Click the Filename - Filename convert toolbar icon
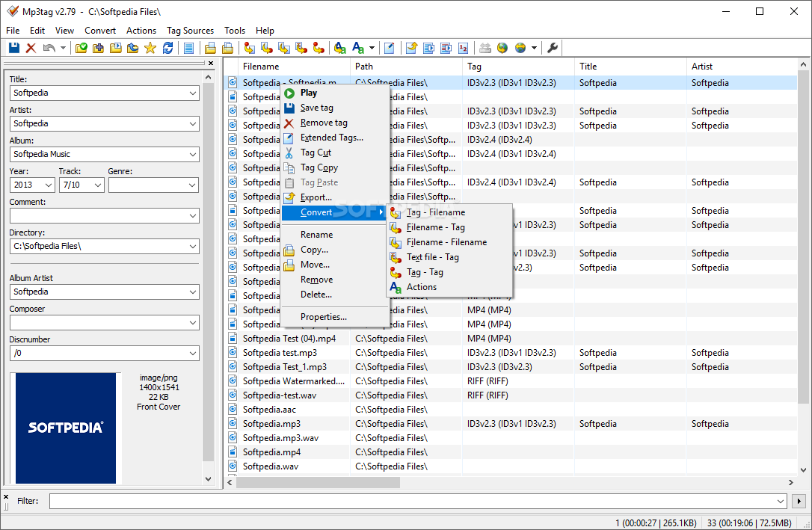Screen dimensions: 812x530 pos(284,48)
